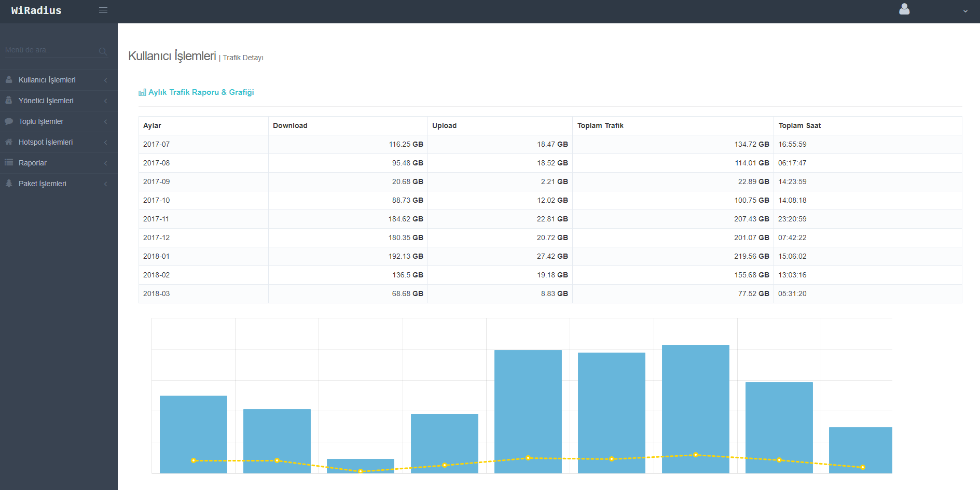This screenshot has height=490, width=980.
Task: Expand the top-right account dropdown arrow
Action: point(965,11)
